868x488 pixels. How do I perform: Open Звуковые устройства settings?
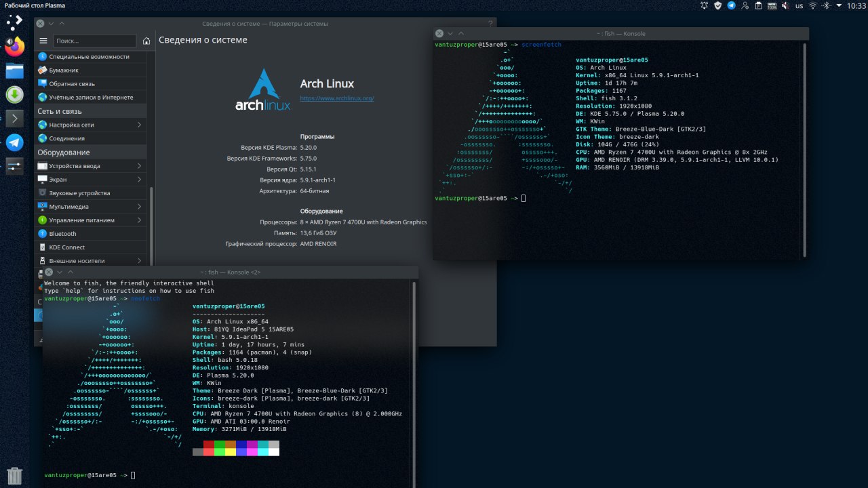click(92, 193)
